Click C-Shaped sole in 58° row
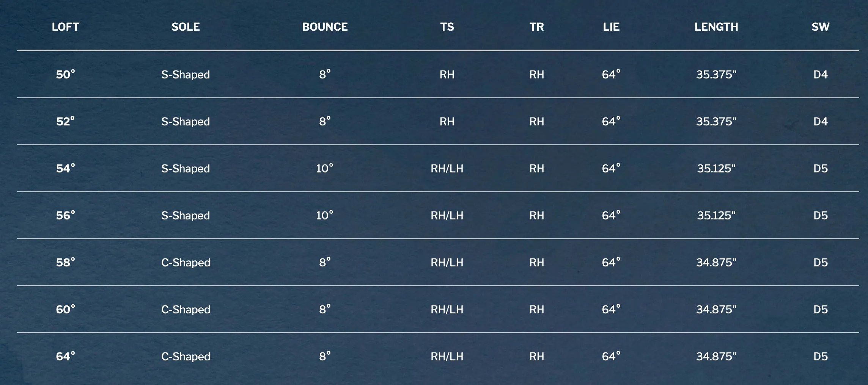The height and width of the screenshot is (385, 868). [x=186, y=263]
